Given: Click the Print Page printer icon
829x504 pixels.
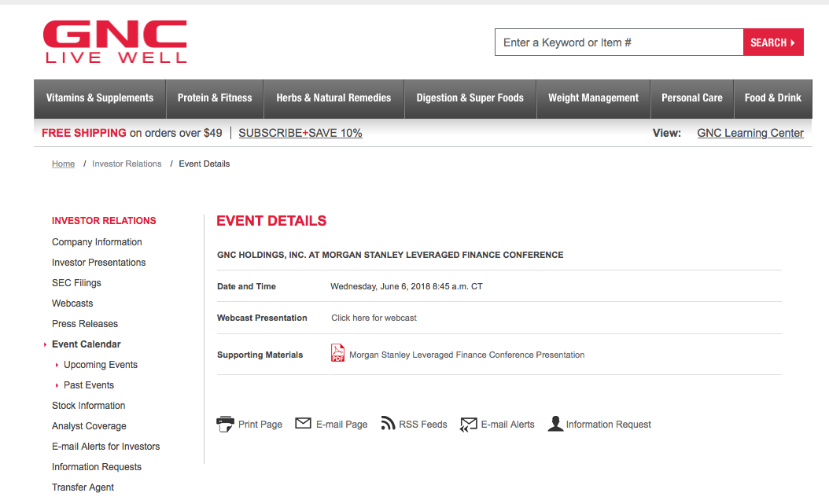Looking at the screenshot, I should point(226,423).
